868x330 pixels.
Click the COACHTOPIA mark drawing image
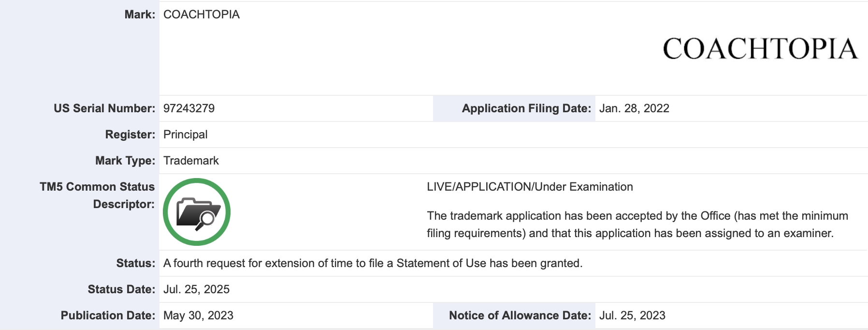coord(760,49)
